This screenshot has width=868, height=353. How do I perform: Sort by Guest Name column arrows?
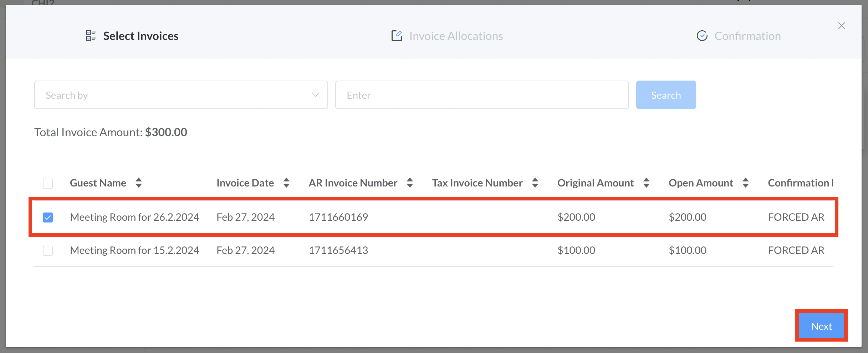point(139,183)
